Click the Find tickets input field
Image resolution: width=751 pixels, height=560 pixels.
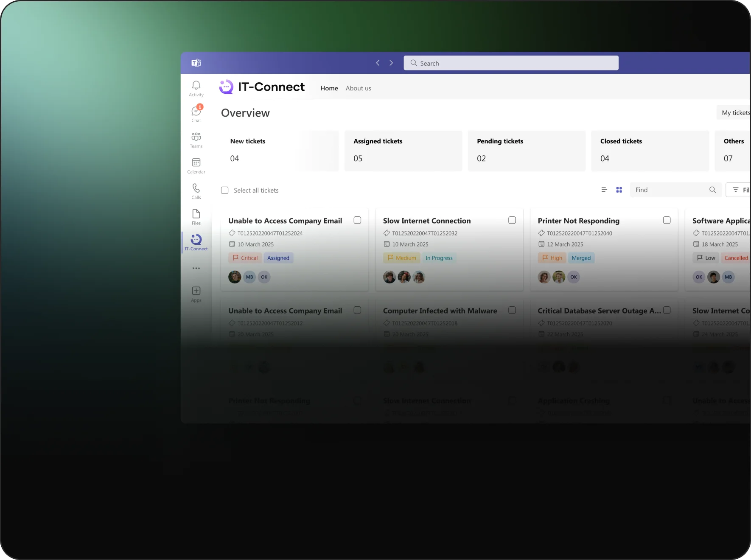coord(670,190)
